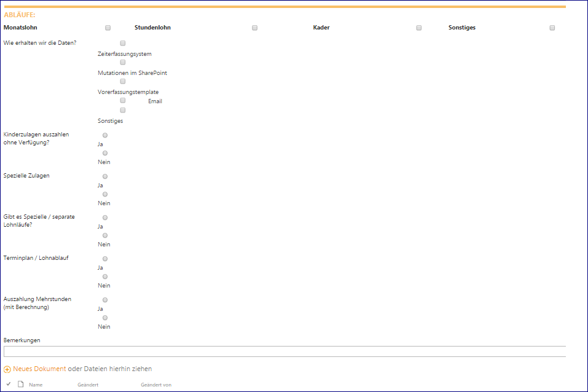Screen dimensions: 588x392
Task: Pick Nein for Terminplan / Lohnablauf
Action: 105,276
